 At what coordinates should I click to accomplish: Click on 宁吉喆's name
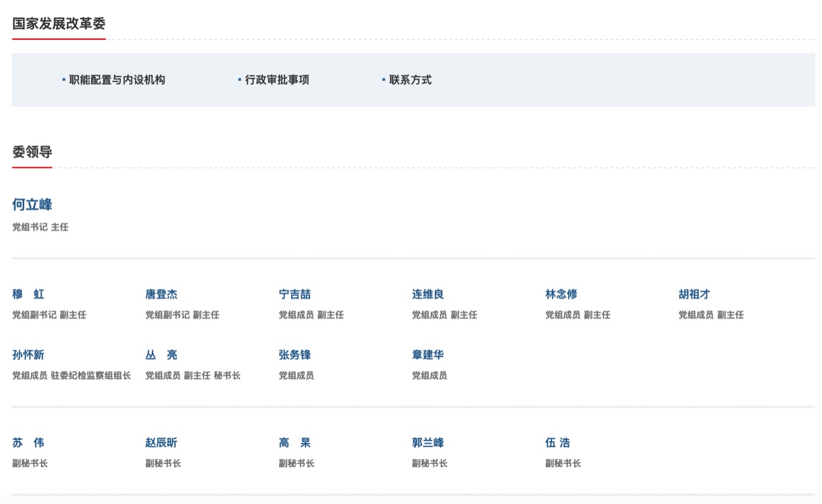(295, 294)
